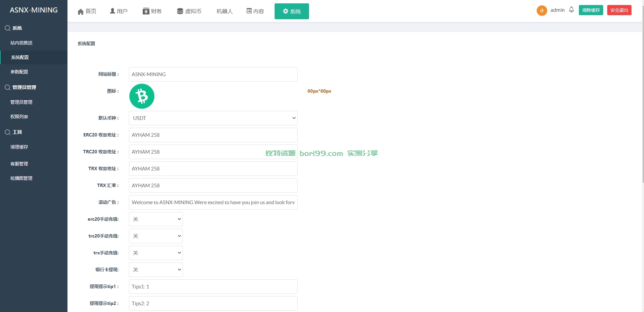Open the 首页 top menu label
The height and width of the screenshot is (312, 644).
coord(91,11)
